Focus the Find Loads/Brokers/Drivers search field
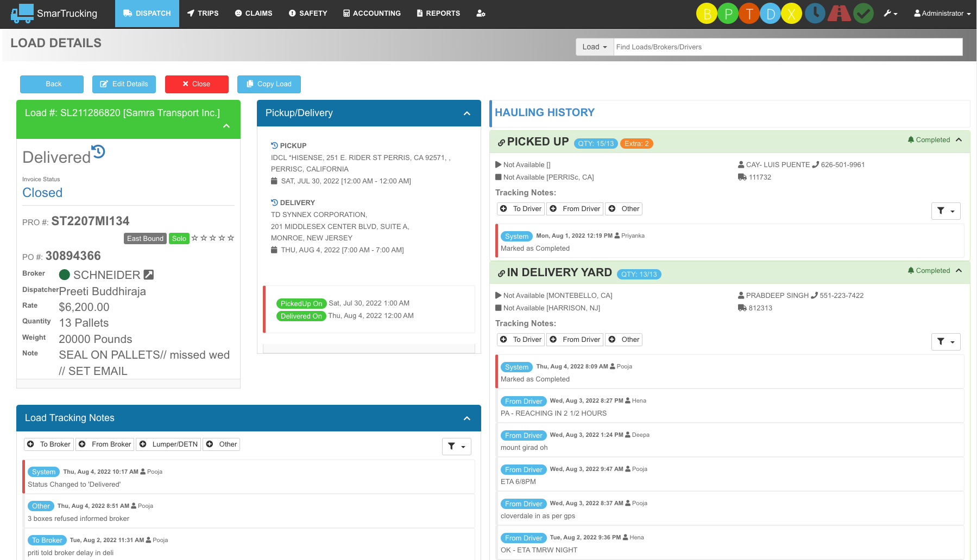 (x=787, y=47)
